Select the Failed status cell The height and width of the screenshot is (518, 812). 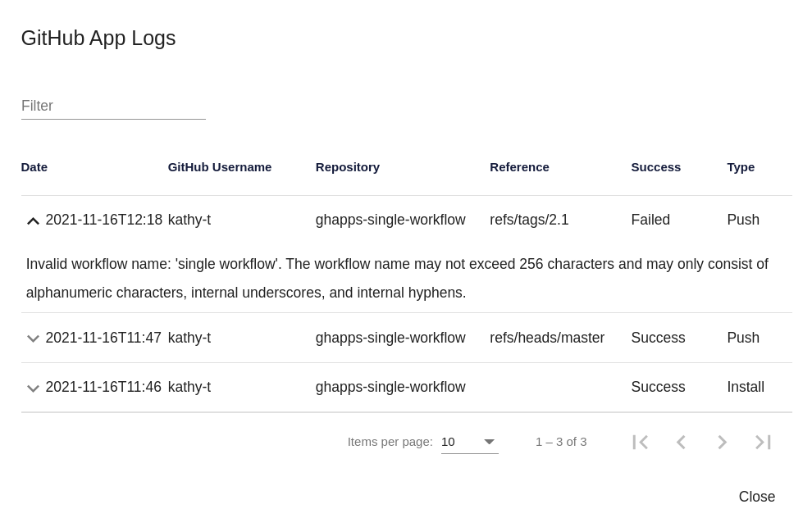[x=650, y=220]
